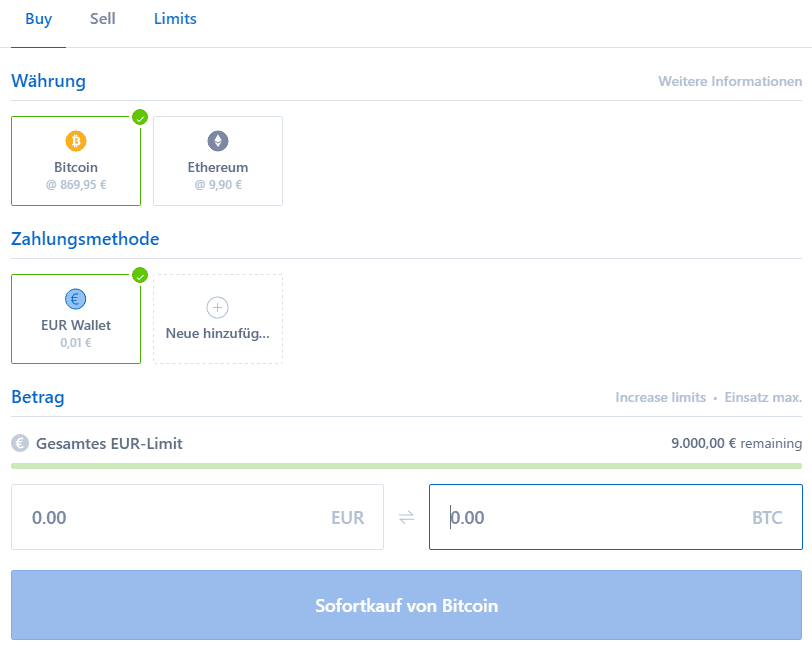The width and height of the screenshot is (812, 649).
Task: Open the Weitere Informationen link
Action: [x=730, y=81]
